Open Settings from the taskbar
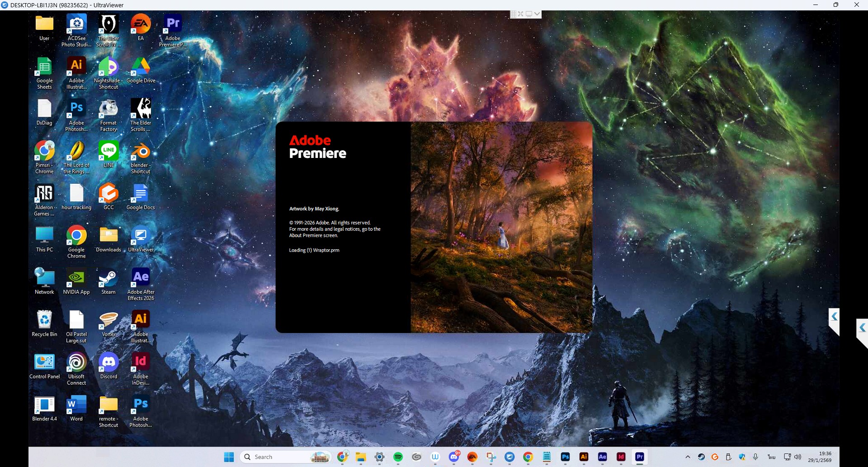 [379, 457]
